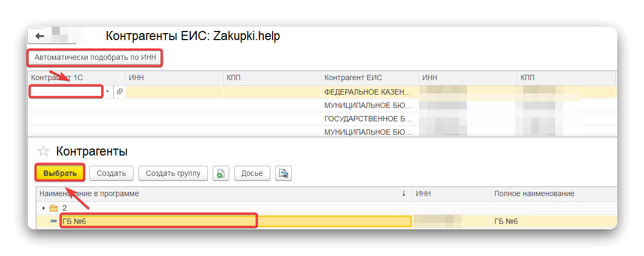Click the open-form icon beside Контрагент 1С field

(x=119, y=92)
